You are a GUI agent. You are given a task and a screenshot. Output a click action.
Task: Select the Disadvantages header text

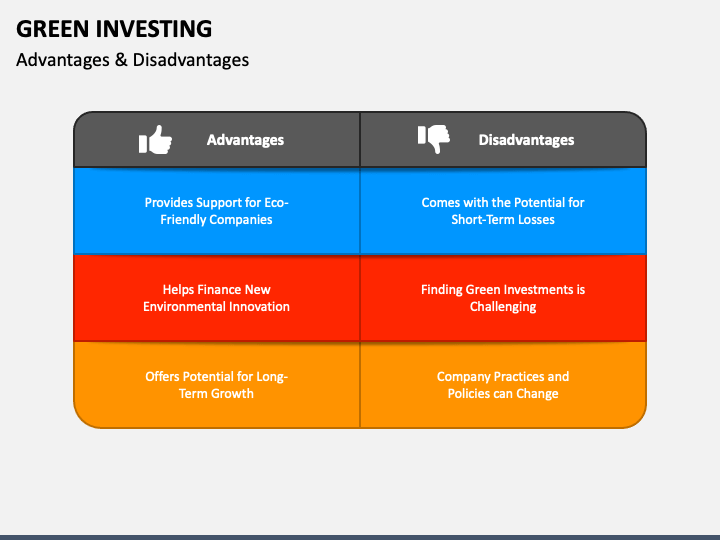click(x=526, y=140)
